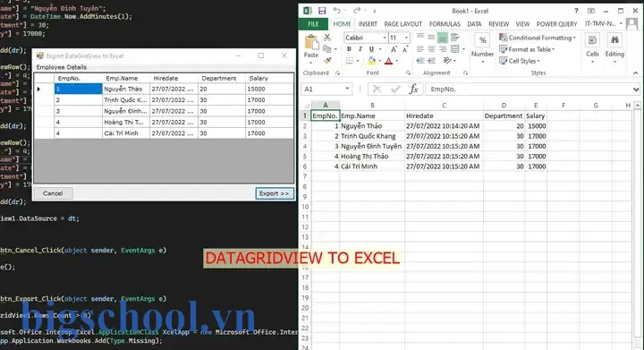The width and height of the screenshot is (644, 350).
Task: Open the Name Box dropdown arrow
Action: tap(347, 89)
